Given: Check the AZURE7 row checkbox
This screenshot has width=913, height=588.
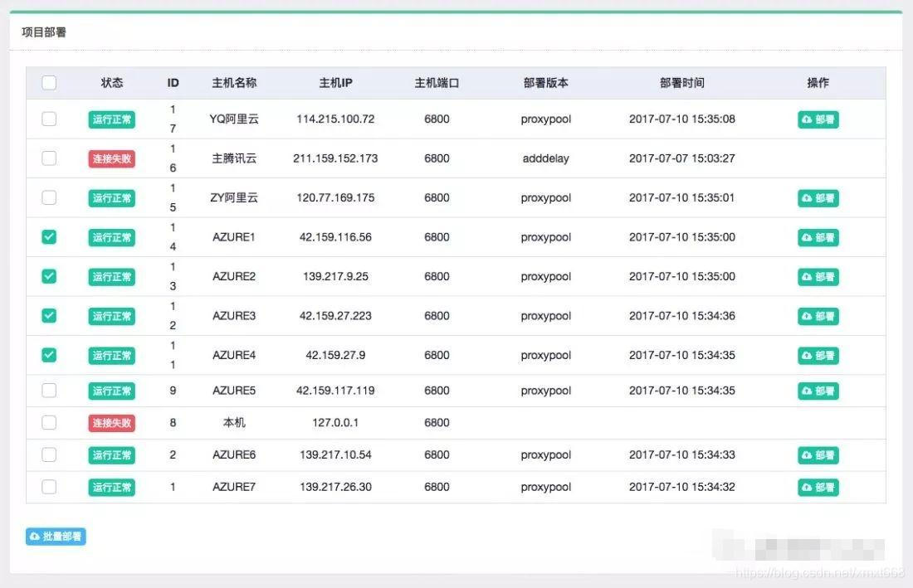Looking at the screenshot, I should click(49, 486).
